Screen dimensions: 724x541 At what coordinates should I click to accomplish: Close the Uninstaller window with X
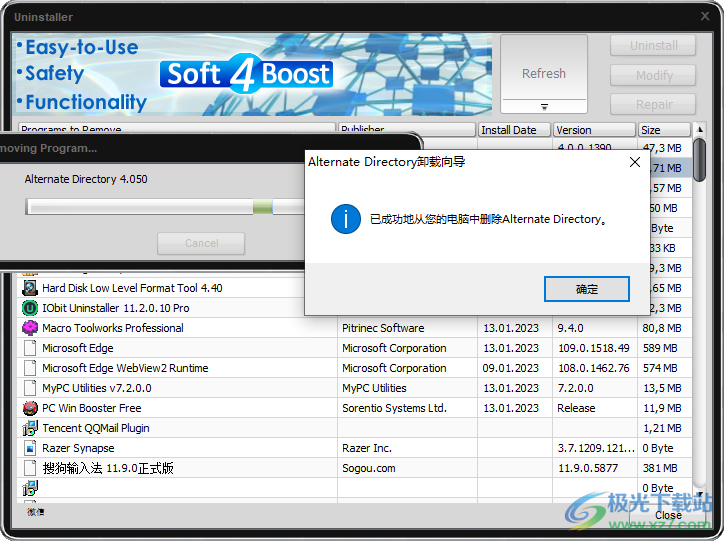tap(705, 16)
